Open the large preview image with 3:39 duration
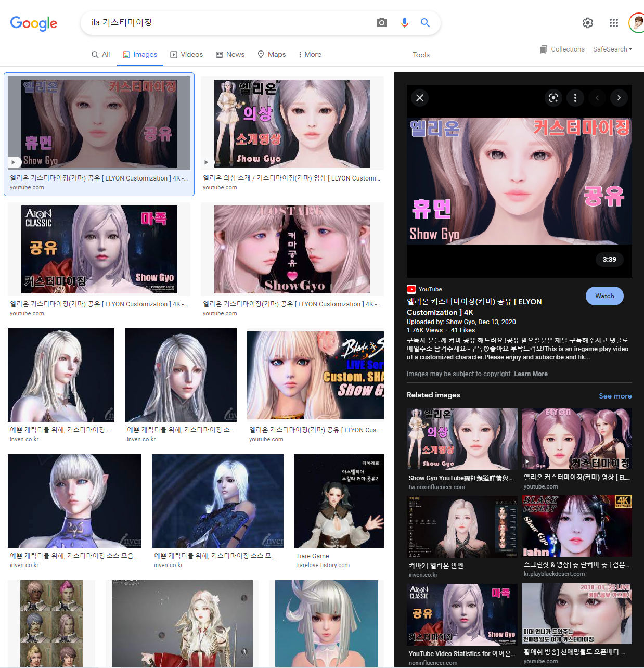Viewport: 644px width, 668px height. 519,181
